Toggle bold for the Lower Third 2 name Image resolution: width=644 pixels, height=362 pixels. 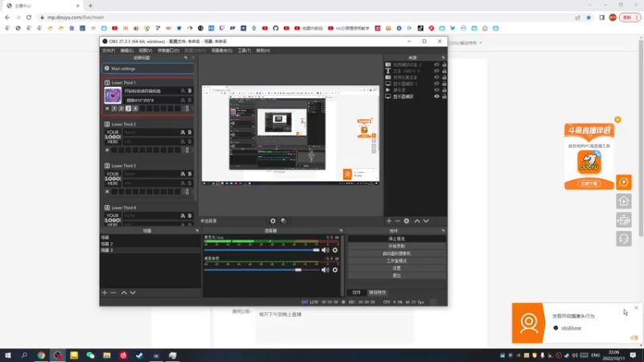click(190, 132)
